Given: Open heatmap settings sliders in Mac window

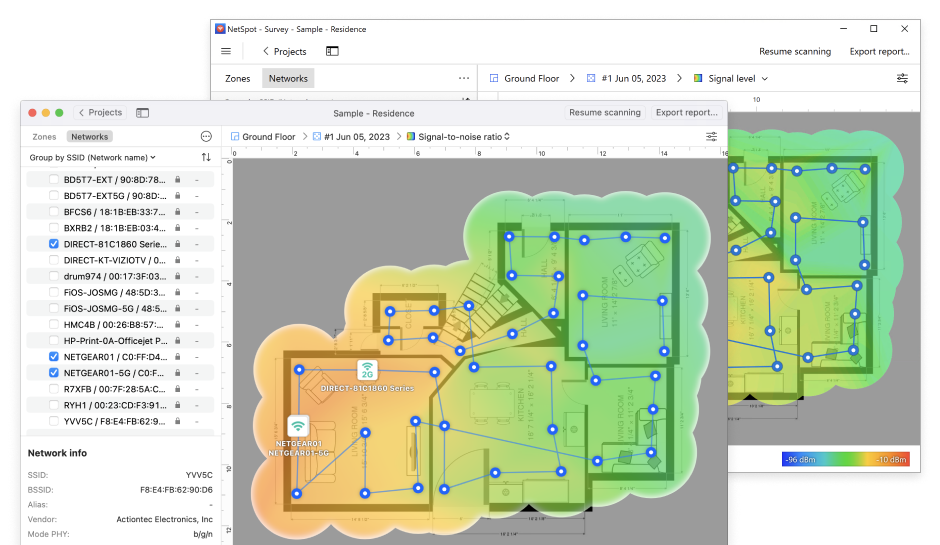Looking at the screenshot, I should point(712,137).
